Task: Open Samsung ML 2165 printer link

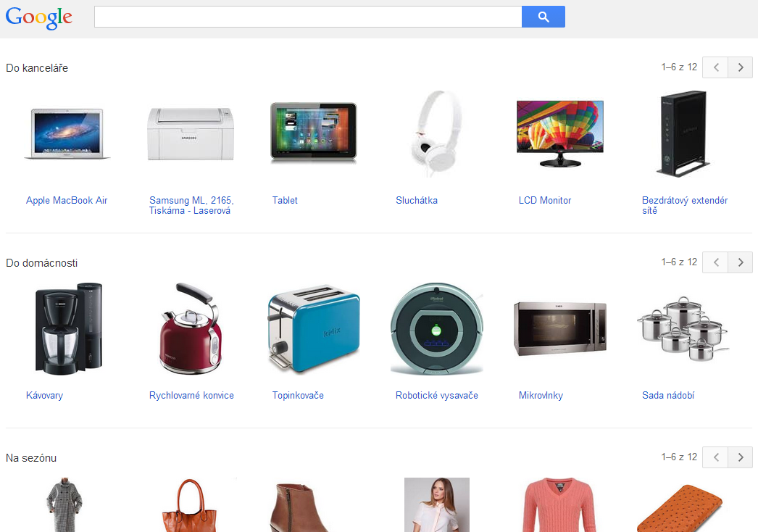Action: [x=191, y=205]
